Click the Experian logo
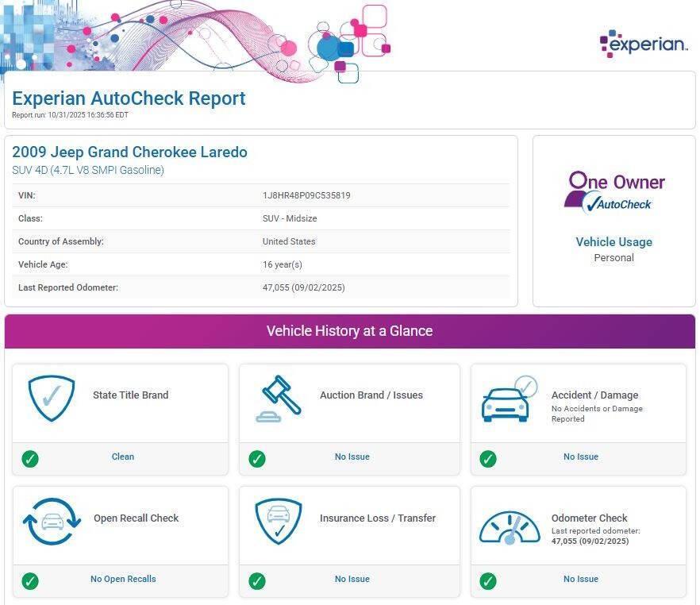 (643, 44)
